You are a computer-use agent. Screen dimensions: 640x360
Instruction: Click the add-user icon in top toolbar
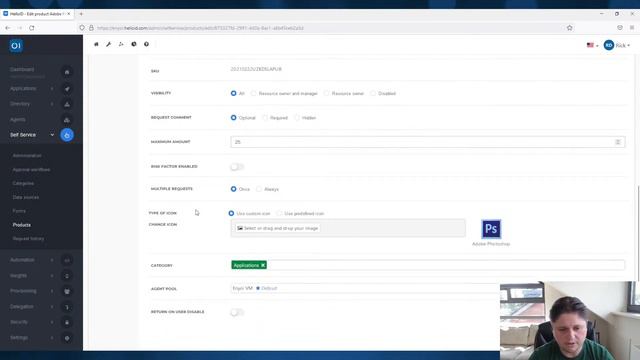[121, 44]
